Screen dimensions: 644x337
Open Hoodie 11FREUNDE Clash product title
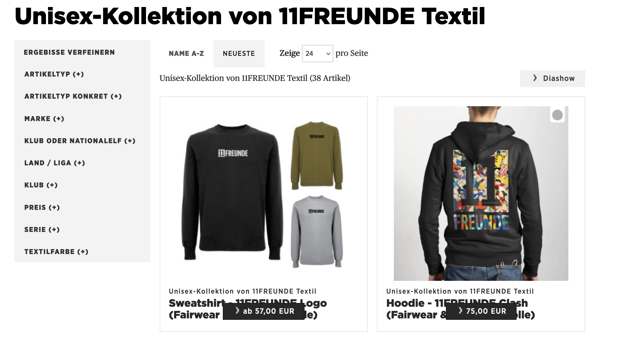point(461,309)
